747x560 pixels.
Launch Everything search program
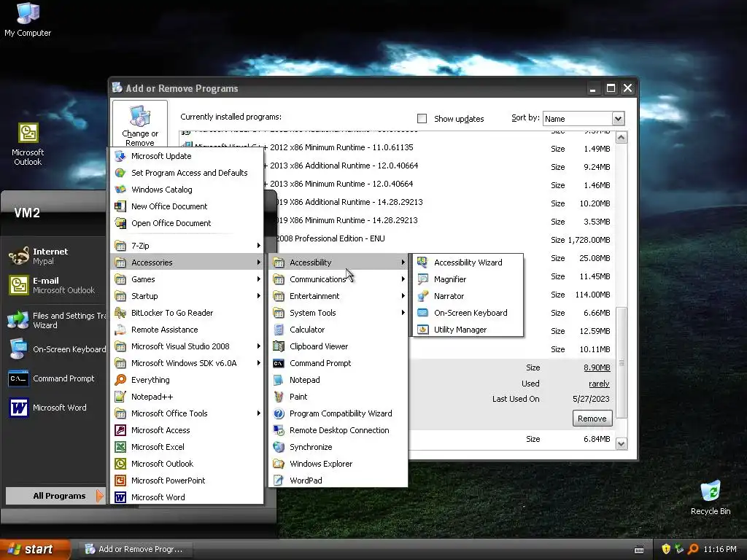point(187,380)
